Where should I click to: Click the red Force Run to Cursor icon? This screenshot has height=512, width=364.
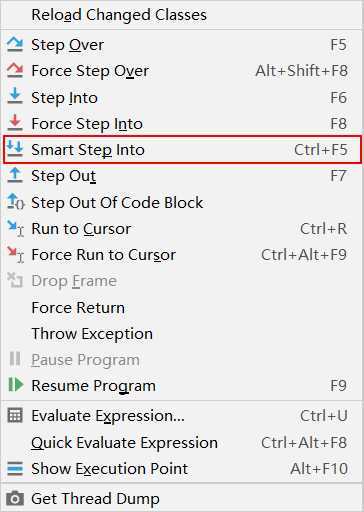pyautogui.click(x=16, y=254)
